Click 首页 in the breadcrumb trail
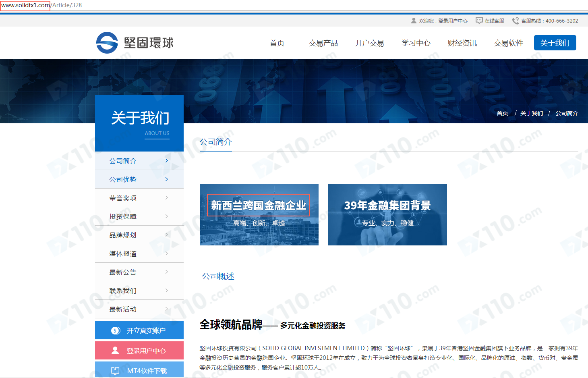The image size is (588, 378). coord(502,113)
